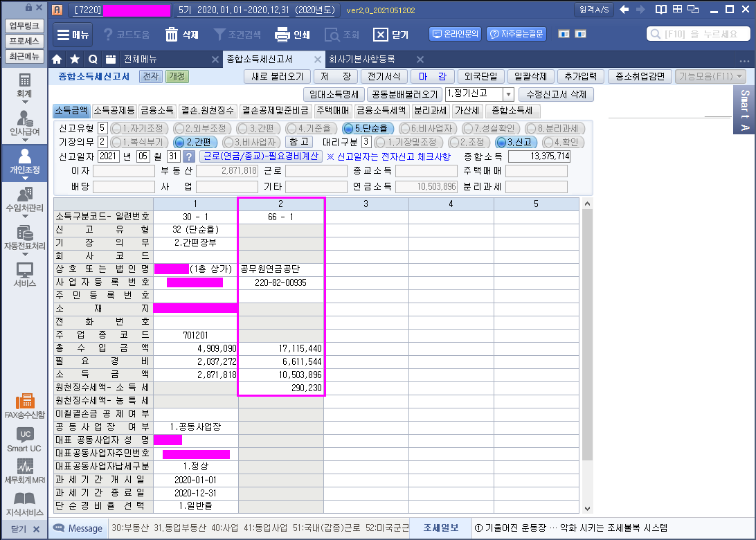Click the 삭제 trash icon
This screenshot has height=540, width=756.
172,35
